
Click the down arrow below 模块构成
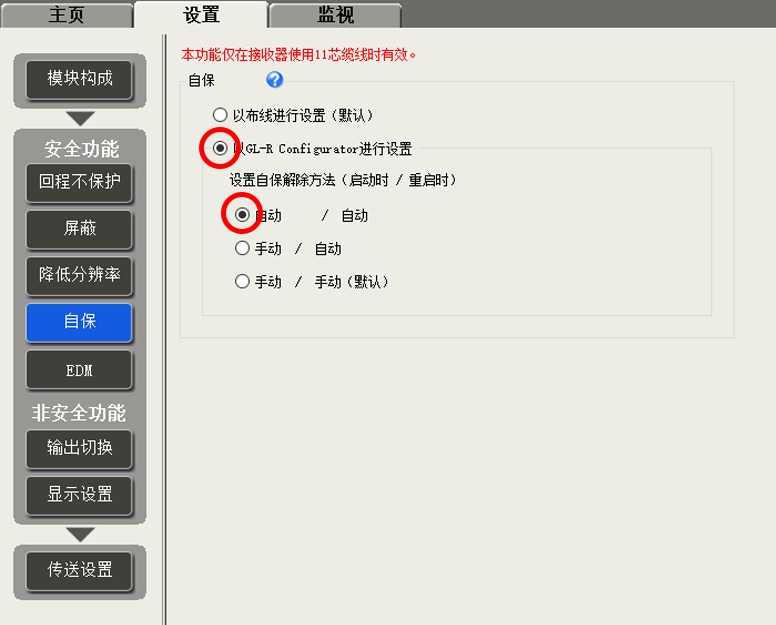[x=80, y=118]
